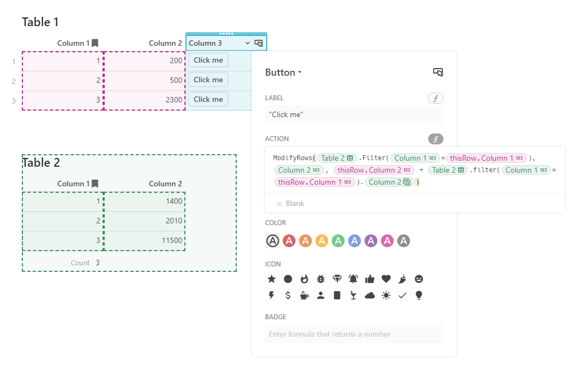Choose the lightning bolt icon
This screenshot has width=588, height=365.
tap(272, 295)
